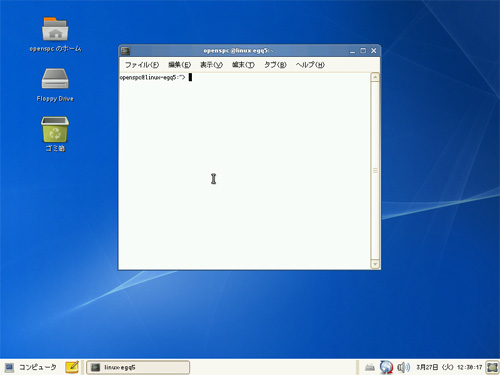Screen dimensions: 500x375
Task: Launch the note-taking pencil icon in panel
Action: [72, 367]
